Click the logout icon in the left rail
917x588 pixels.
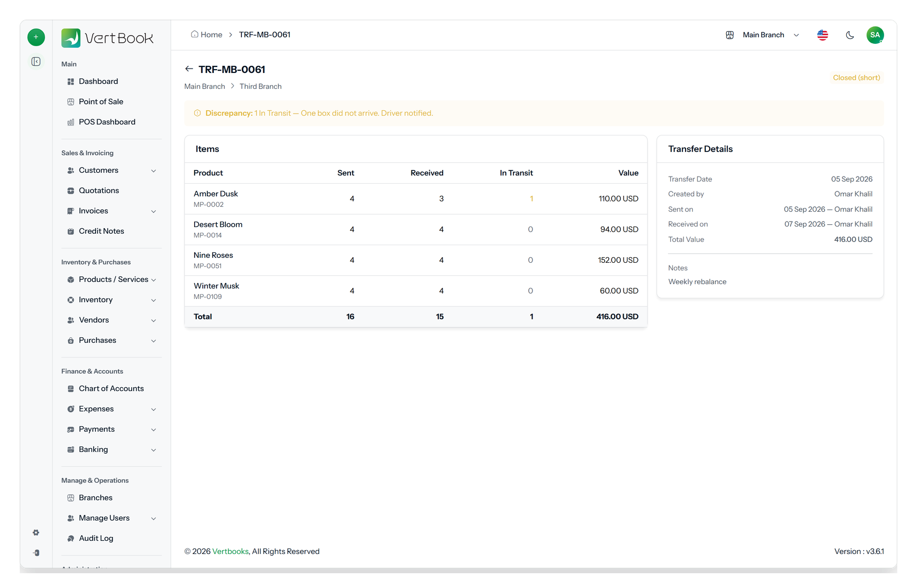36,553
